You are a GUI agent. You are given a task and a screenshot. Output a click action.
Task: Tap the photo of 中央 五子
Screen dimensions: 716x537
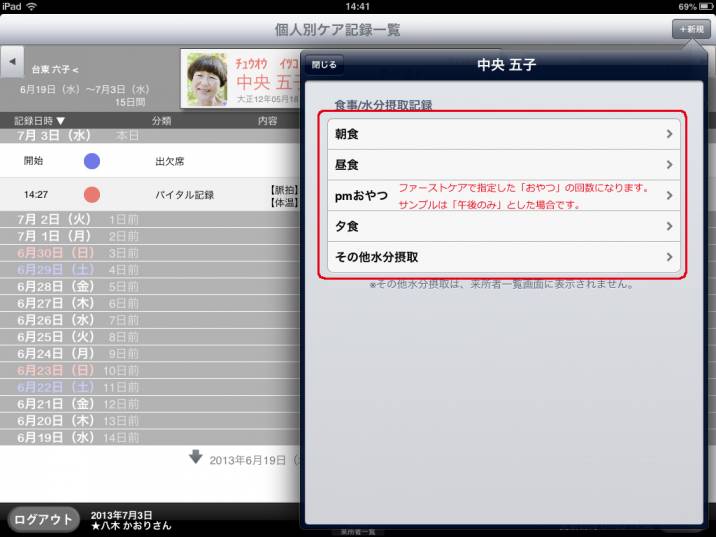pyautogui.click(x=207, y=79)
